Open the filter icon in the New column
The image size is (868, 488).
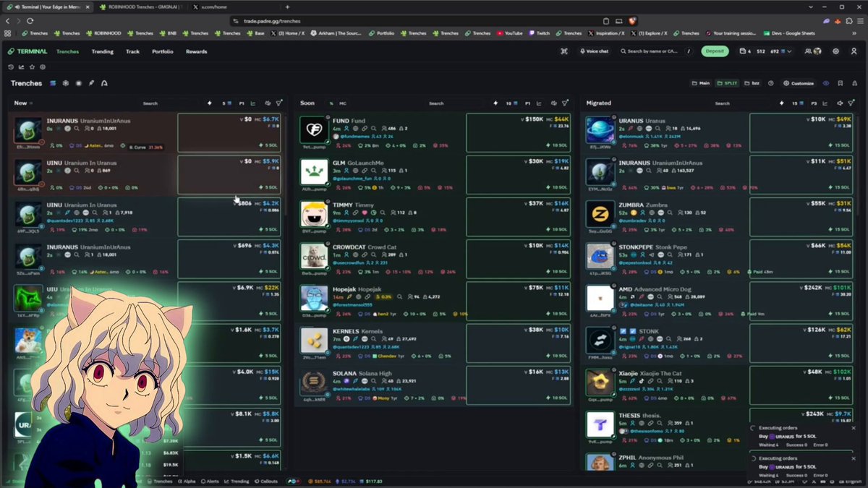(x=279, y=103)
